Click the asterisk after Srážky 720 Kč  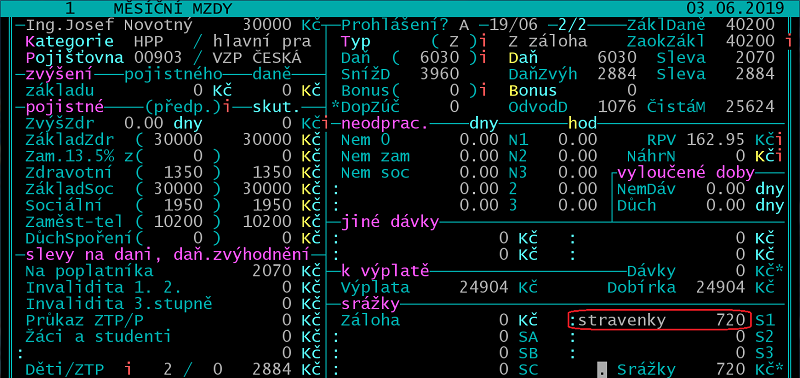tap(780, 369)
